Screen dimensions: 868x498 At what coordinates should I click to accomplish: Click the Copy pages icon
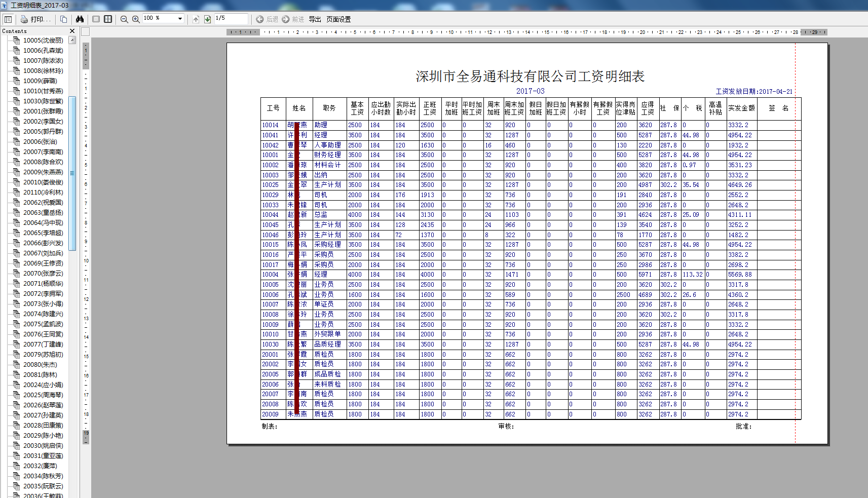(x=63, y=19)
